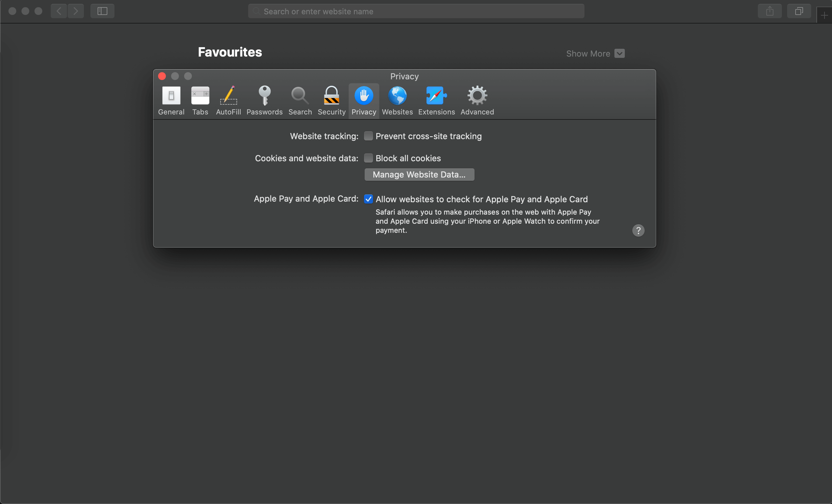832x504 pixels.
Task: Go forward in Safari toolbar
Action: tap(76, 11)
